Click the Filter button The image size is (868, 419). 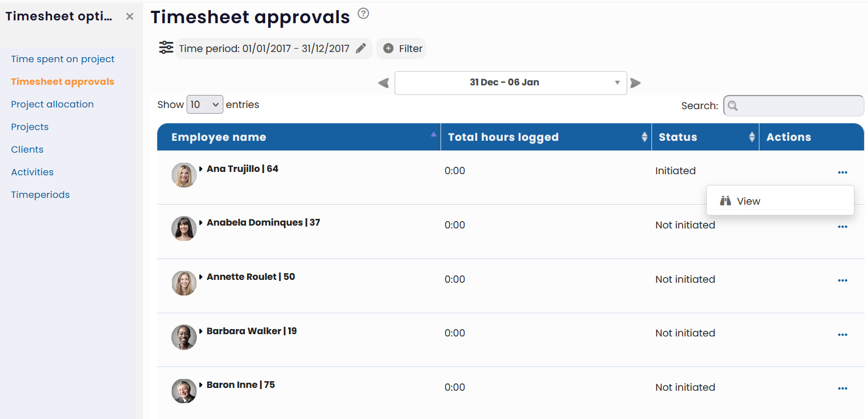[401, 48]
